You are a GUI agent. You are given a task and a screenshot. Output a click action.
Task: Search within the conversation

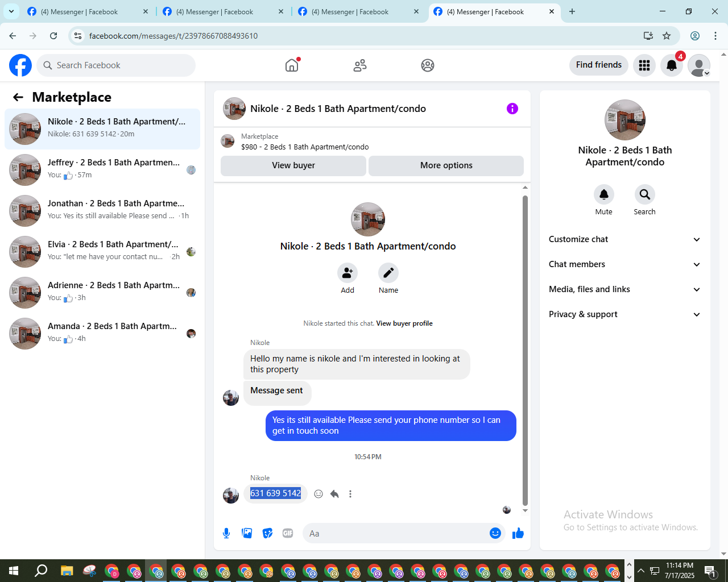pos(645,194)
